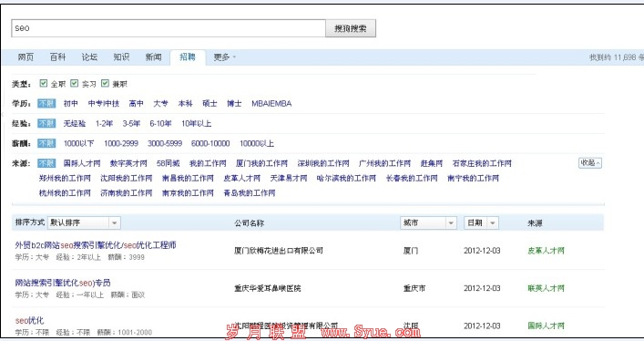Open the 日期 date dropdown
The height and width of the screenshot is (341, 644).
click(x=481, y=223)
